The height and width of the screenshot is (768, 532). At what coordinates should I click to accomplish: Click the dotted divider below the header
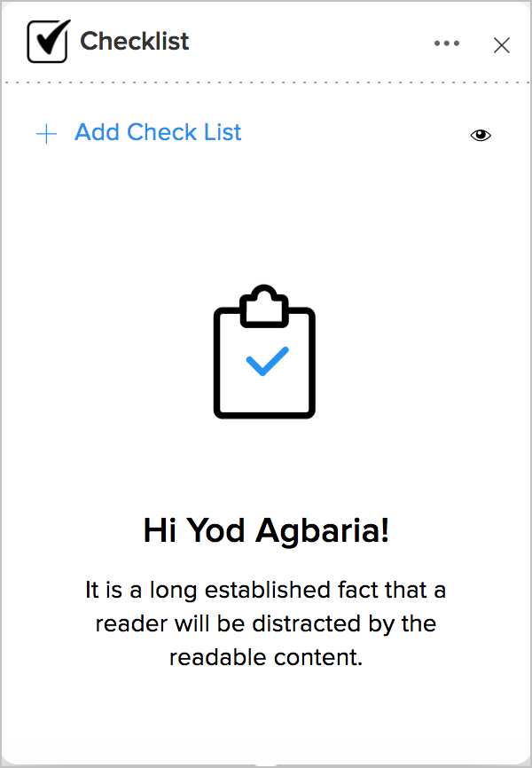[266, 82]
